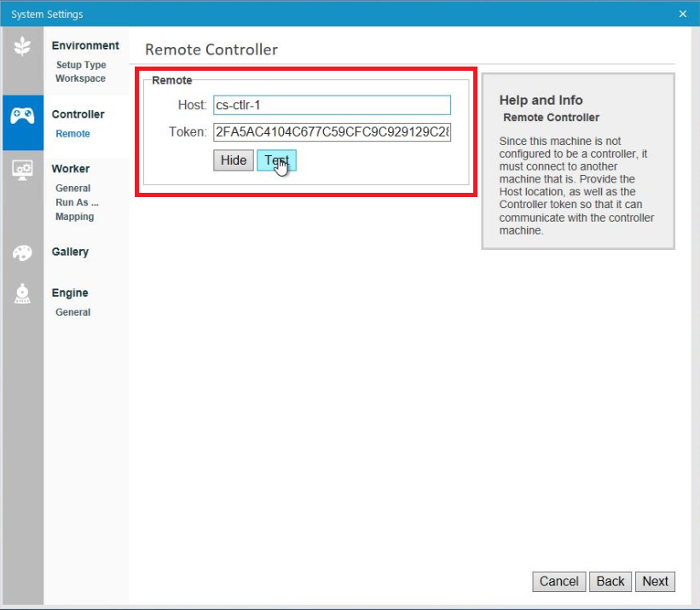Viewport: 700px width, 610px height.
Task: Select General under Worker
Action: [72, 188]
